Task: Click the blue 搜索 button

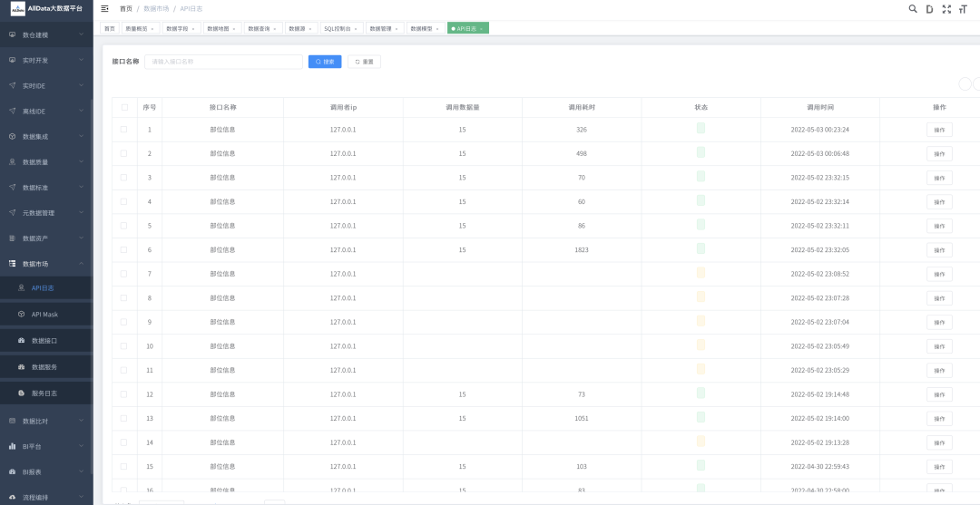Action: click(325, 62)
